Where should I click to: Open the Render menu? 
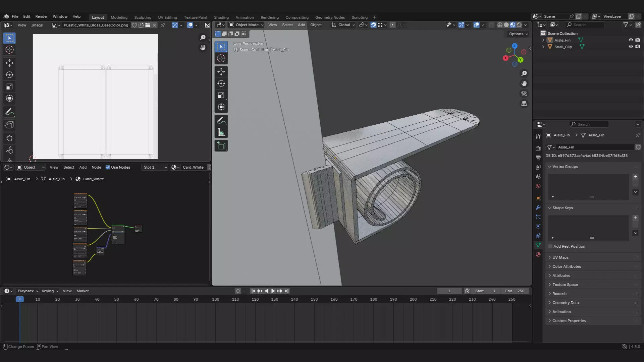(x=41, y=16)
